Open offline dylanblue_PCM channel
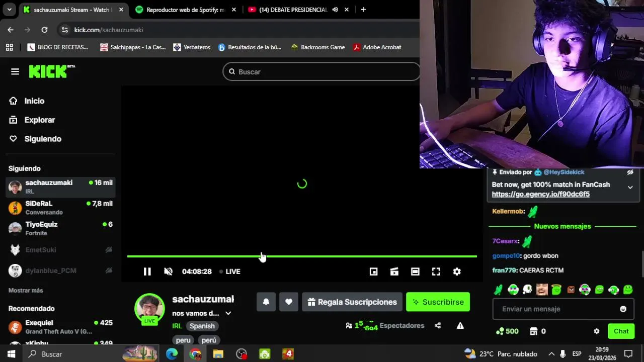This screenshot has height=362, width=644. (60, 270)
